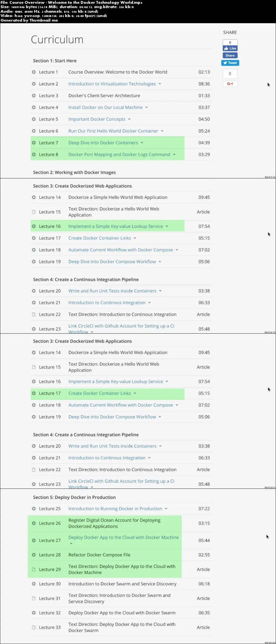
Task: Click the document icon beside Lecture 29
Action: (x=34, y=569)
